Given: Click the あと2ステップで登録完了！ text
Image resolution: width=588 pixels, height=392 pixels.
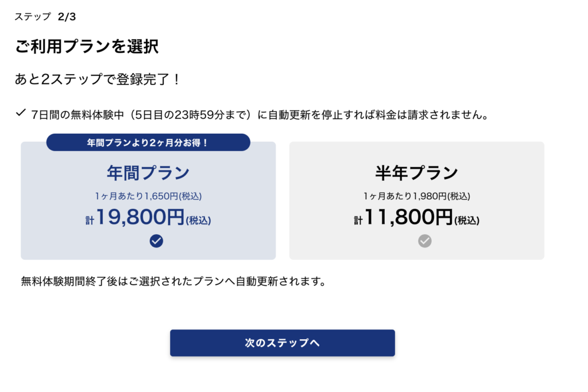Looking at the screenshot, I should tap(98, 79).
